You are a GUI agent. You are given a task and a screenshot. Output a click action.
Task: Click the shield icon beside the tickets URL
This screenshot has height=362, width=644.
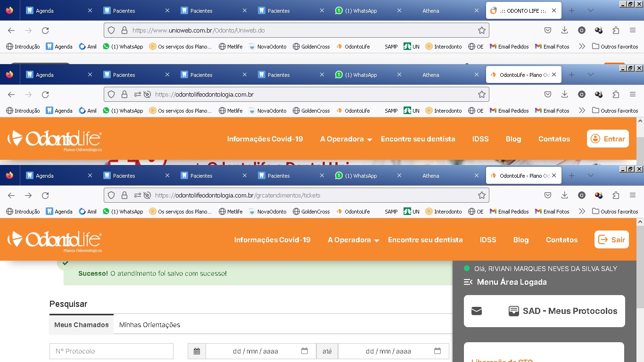click(111, 195)
